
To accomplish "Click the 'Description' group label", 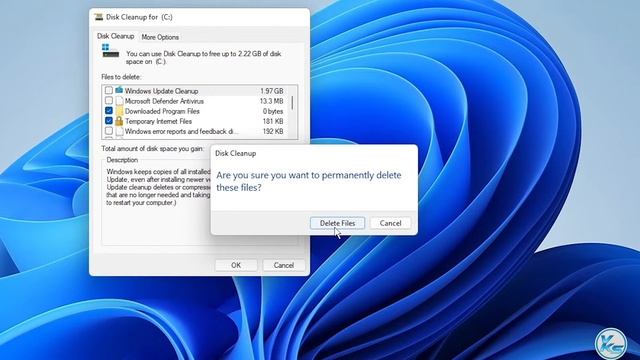I will (122, 160).
